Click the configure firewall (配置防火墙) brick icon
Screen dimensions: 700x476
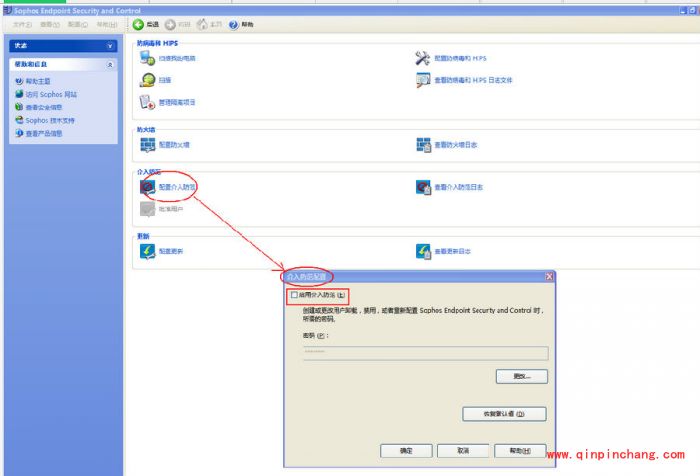(148, 145)
